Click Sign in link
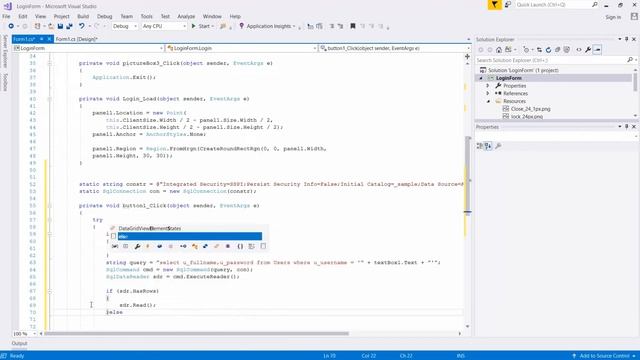 point(613,17)
